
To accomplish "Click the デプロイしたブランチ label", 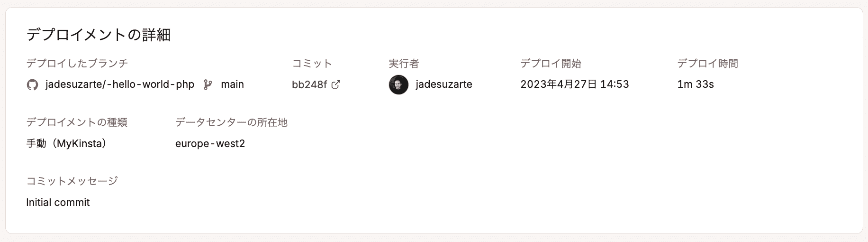I will tap(77, 64).
